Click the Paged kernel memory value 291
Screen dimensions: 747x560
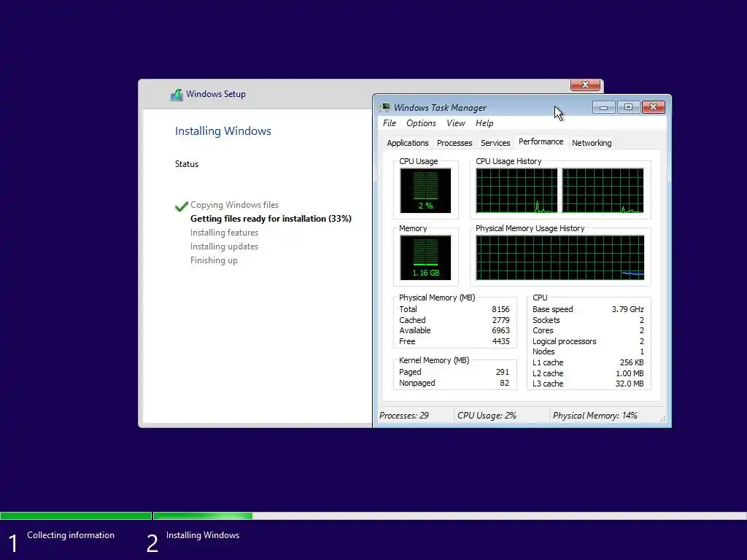pos(502,372)
